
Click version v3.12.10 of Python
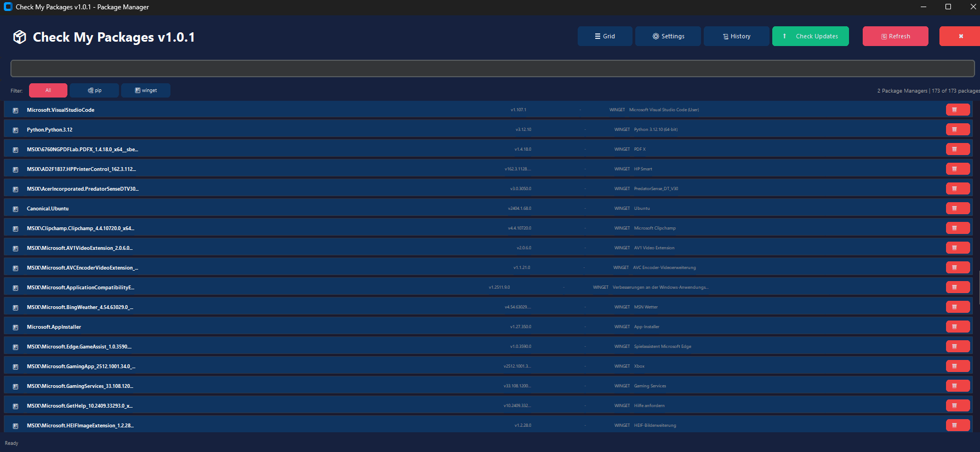523,130
